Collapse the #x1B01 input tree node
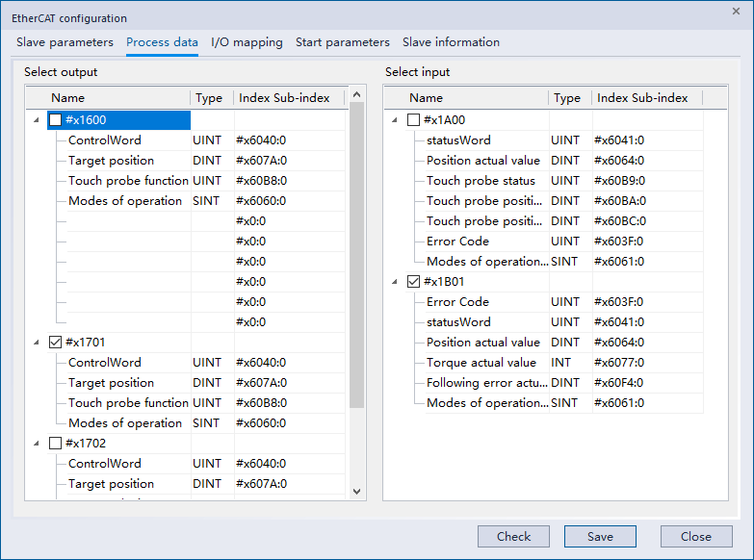This screenshot has height=560, width=754. [395, 282]
